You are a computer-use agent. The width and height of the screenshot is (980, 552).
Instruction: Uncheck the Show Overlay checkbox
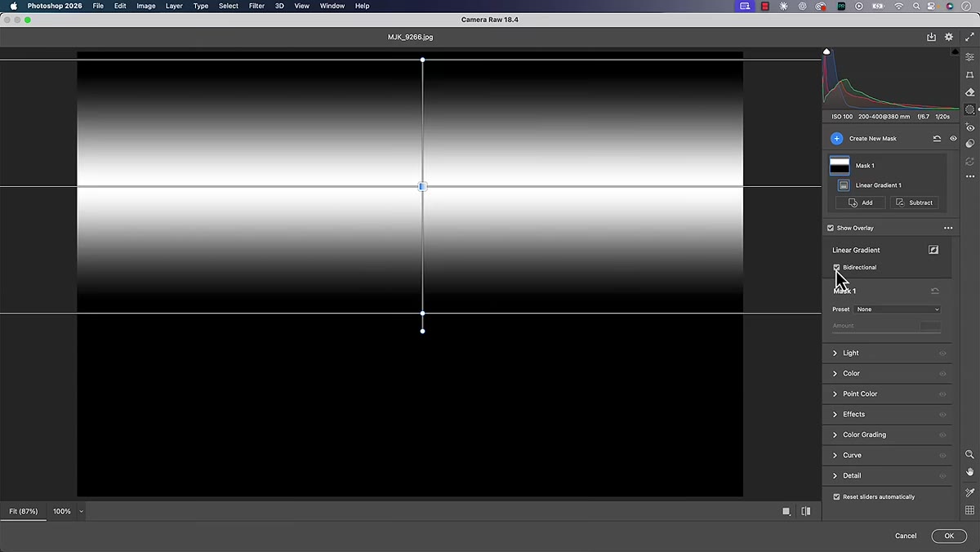pos(831,228)
